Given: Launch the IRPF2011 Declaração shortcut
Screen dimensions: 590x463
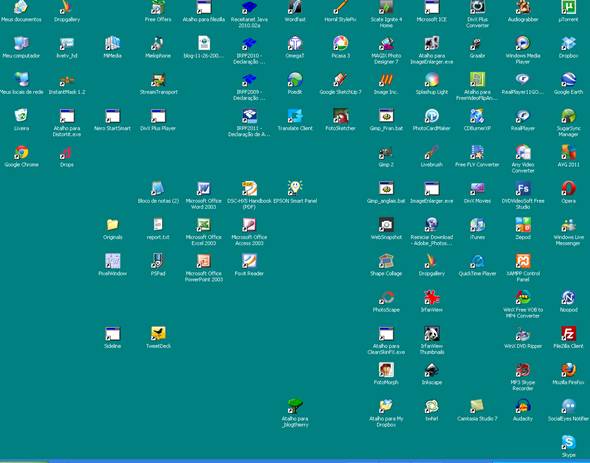Looking at the screenshot, I should pos(249,116).
